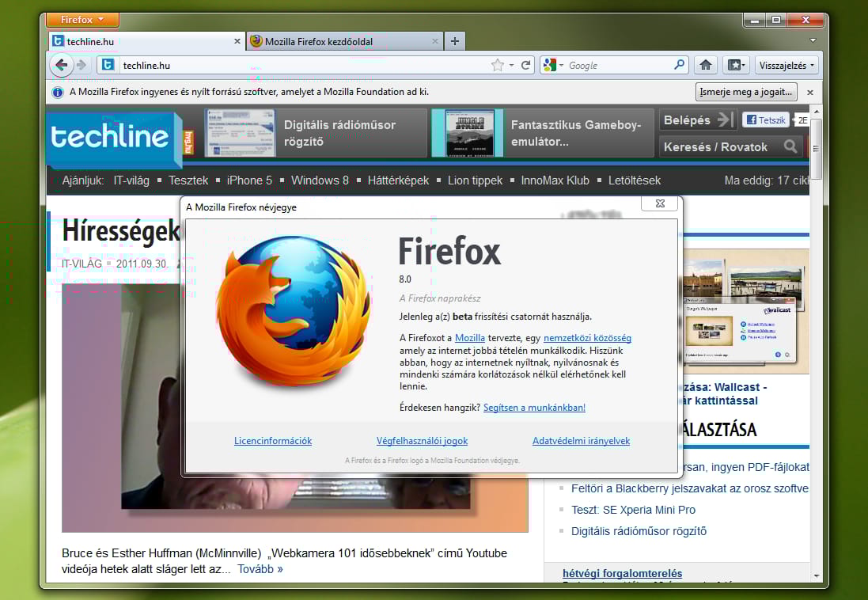Click in the Google search box
Screen dimensions: 868x600
coord(619,66)
